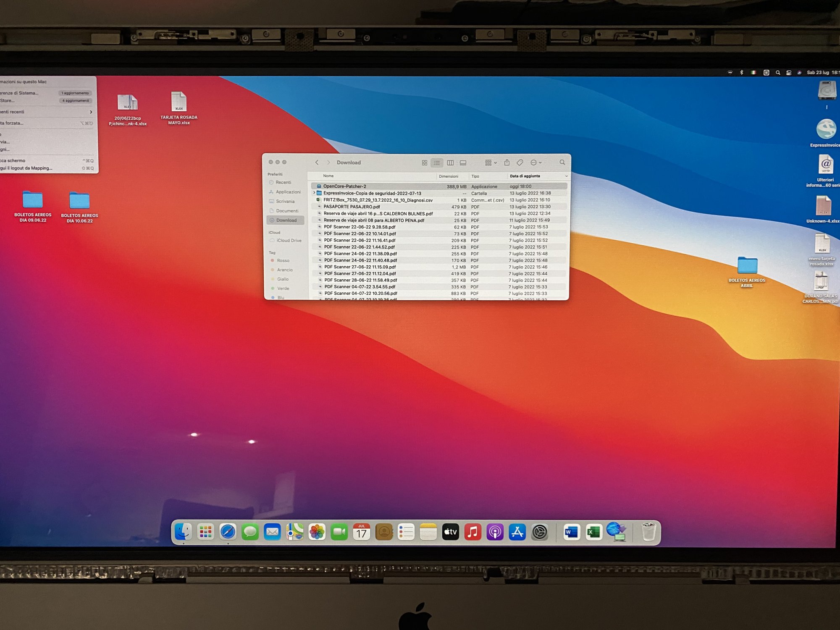Open the Group-by dropdown in Finder toolbar
The width and height of the screenshot is (840, 630).
coord(491,163)
